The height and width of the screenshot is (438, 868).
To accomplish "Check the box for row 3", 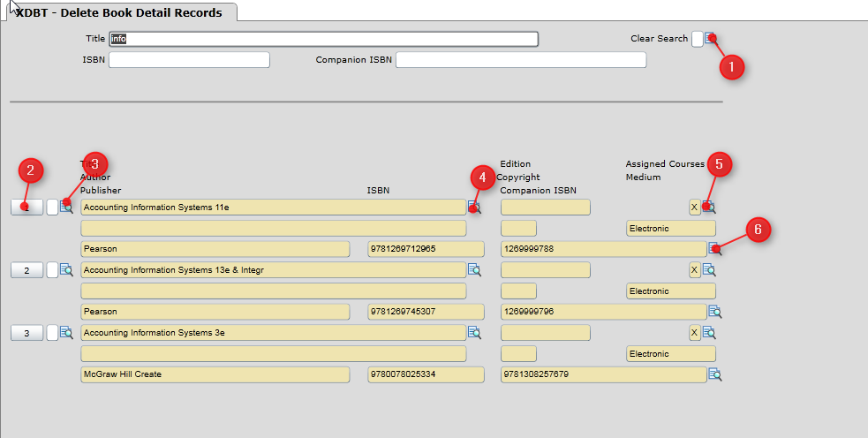I will coord(52,333).
